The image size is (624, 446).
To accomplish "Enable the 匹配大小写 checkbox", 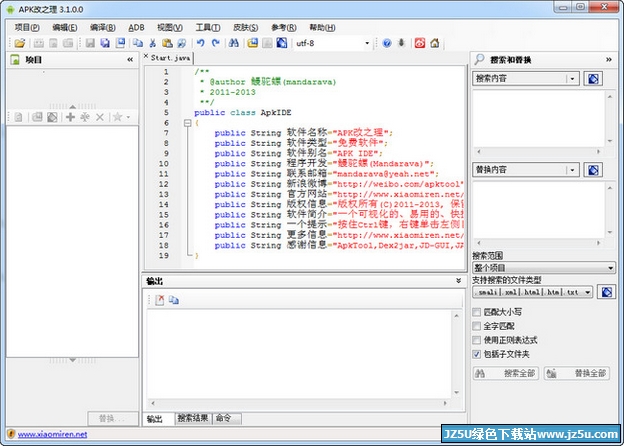I will pos(476,312).
